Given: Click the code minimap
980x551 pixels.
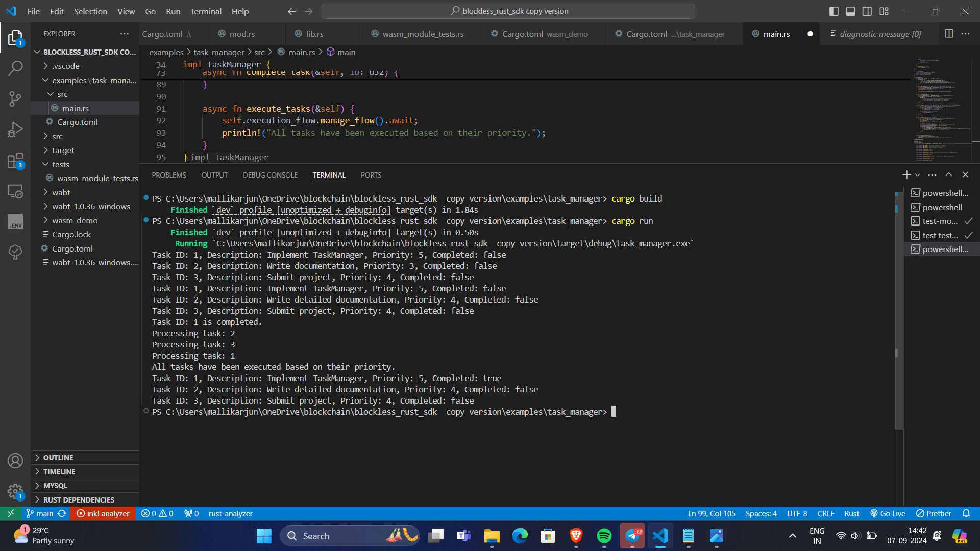Looking at the screenshot, I should 942,110.
